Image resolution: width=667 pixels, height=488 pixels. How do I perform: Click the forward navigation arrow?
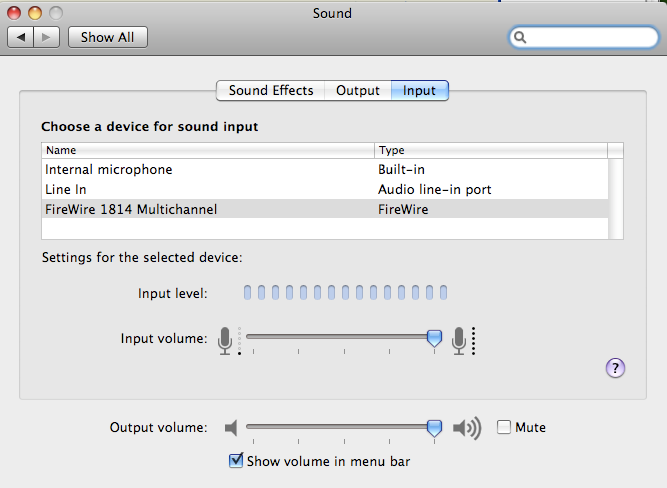coord(46,37)
